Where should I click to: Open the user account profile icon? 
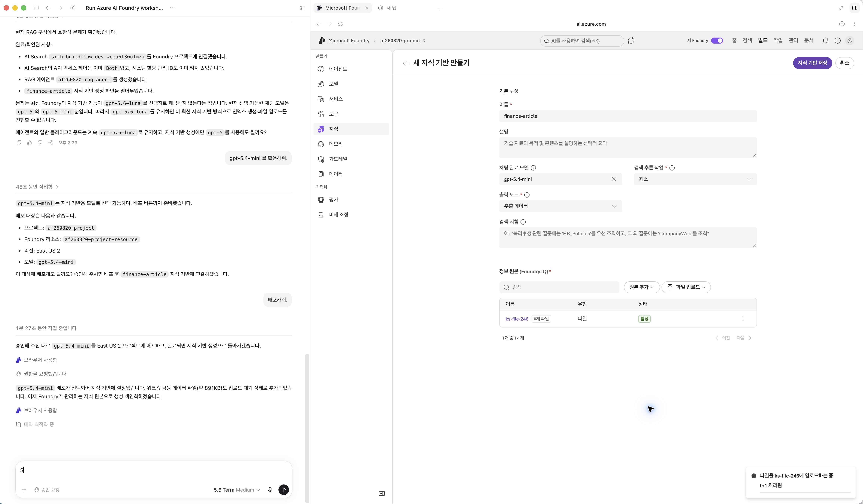pyautogui.click(x=850, y=41)
